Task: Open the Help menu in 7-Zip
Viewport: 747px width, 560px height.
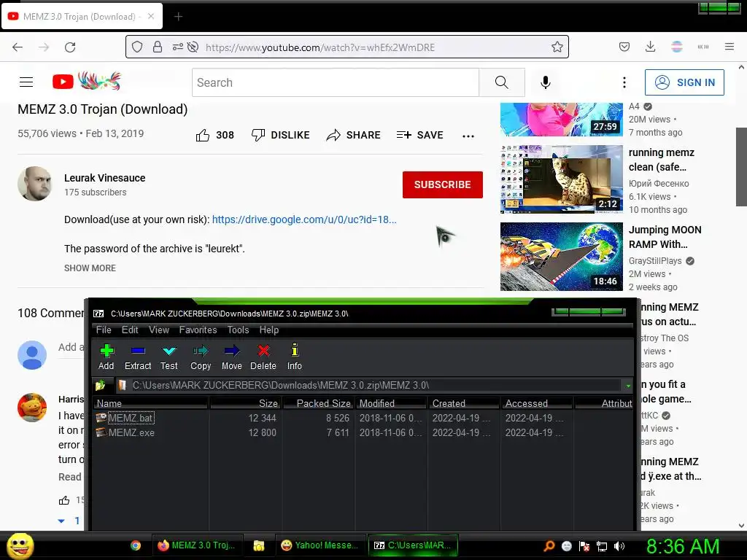Action: tap(268, 330)
